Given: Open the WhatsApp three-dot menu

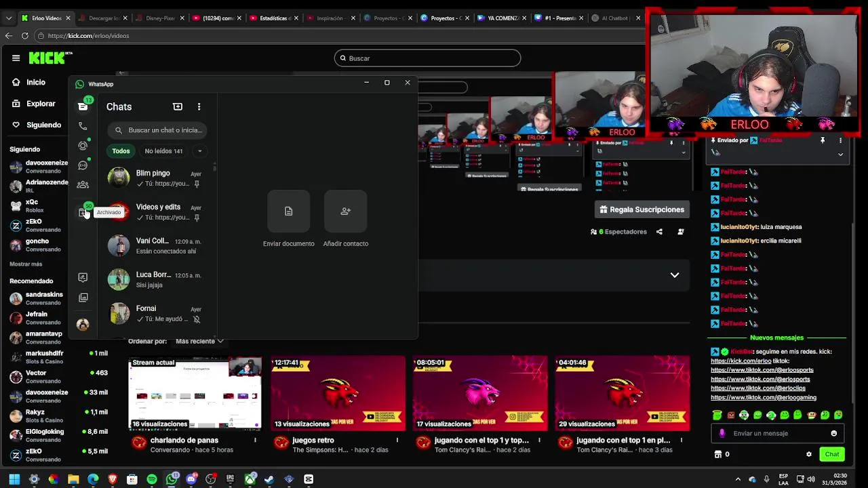Looking at the screenshot, I should click(x=199, y=106).
